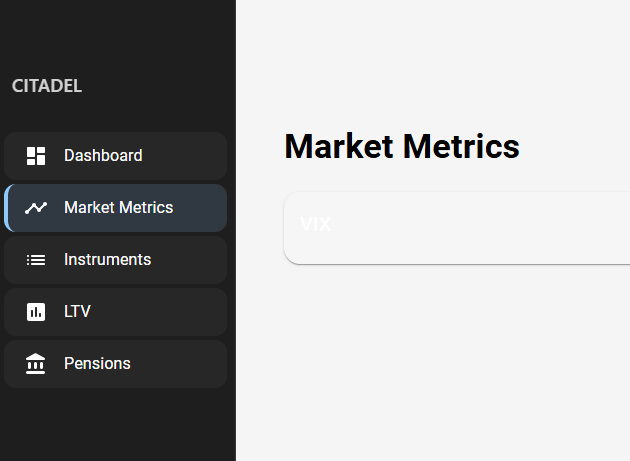Click the VIX title text
Screen dimensions: 630x461
click(316, 225)
